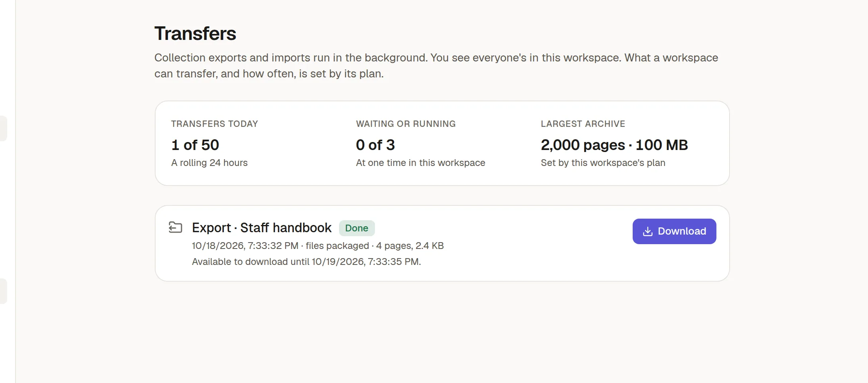This screenshot has height=383, width=868.
Task: Click the '1 of 50' transfers today value
Action: [x=195, y=145]
